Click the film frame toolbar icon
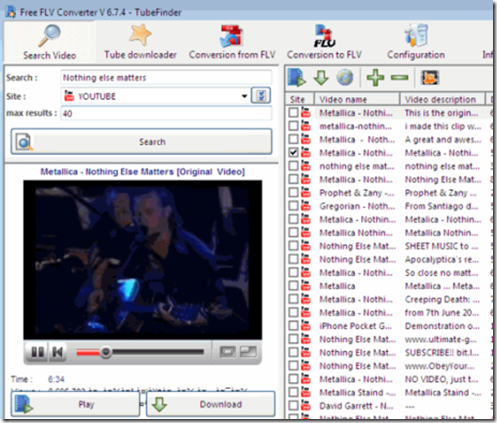Screen dimensions: 497x423 pyautogui.click(x=430, y=78)
